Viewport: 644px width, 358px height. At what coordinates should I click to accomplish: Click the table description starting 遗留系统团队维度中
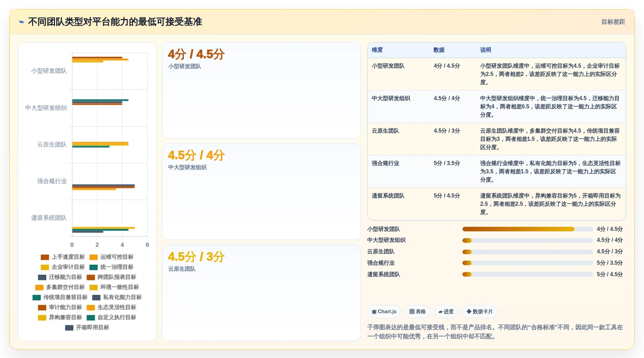(x=550, y=204)
